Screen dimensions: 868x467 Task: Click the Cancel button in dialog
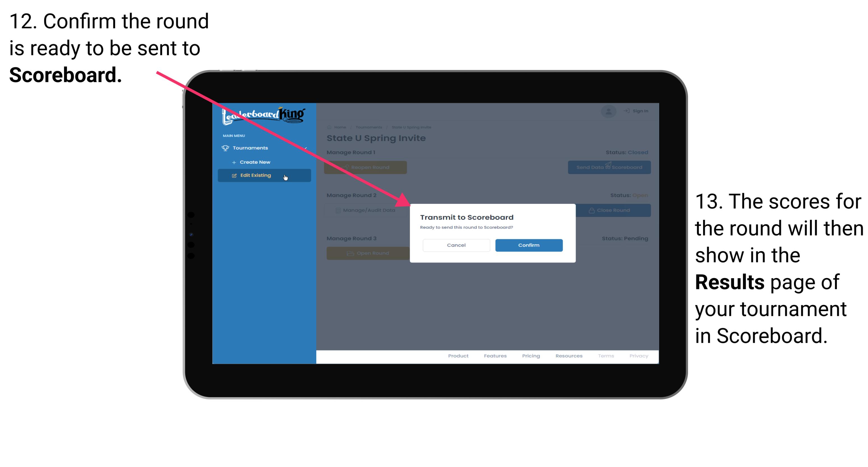pos(456,244)
